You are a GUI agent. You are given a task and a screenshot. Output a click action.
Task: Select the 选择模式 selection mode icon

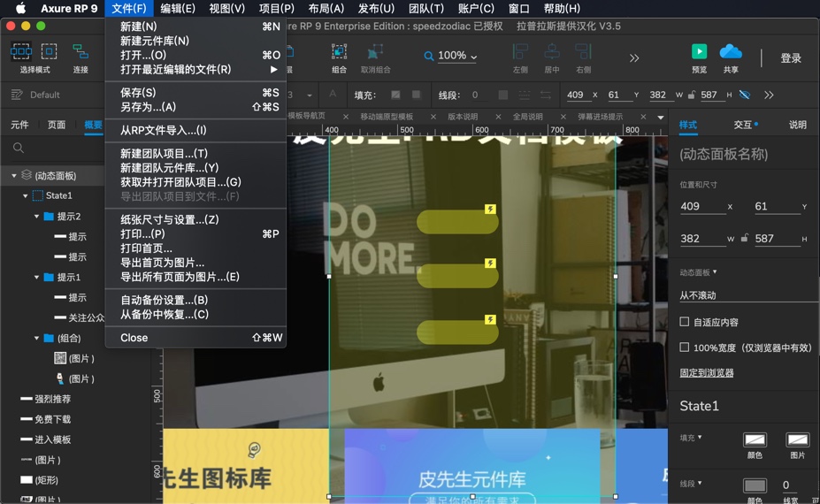pos(21,52)
